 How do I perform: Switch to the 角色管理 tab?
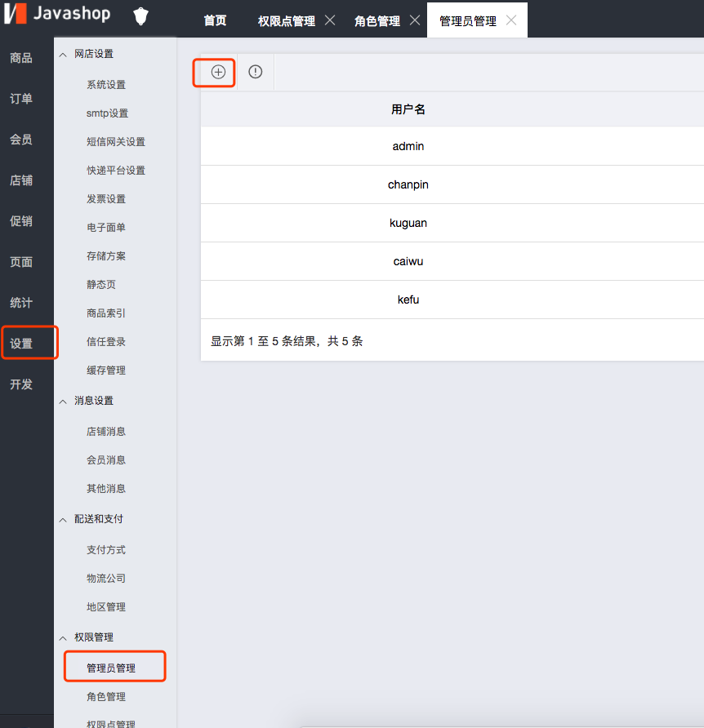377,21
